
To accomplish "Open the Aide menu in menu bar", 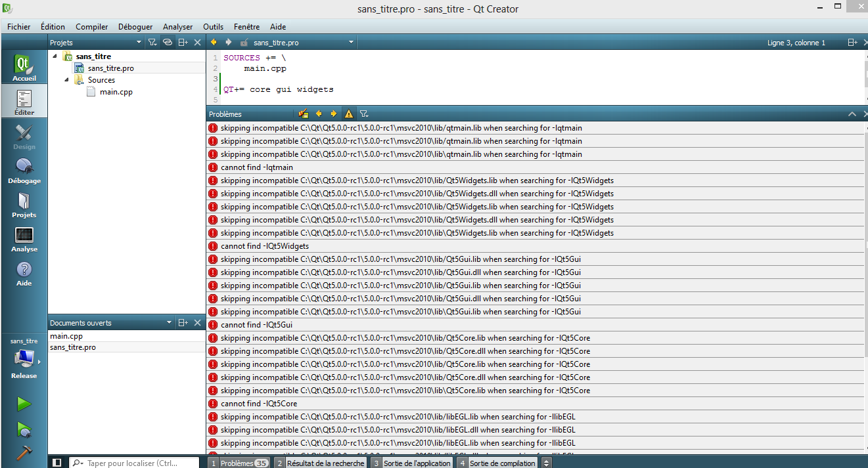I will pos(278,27).
